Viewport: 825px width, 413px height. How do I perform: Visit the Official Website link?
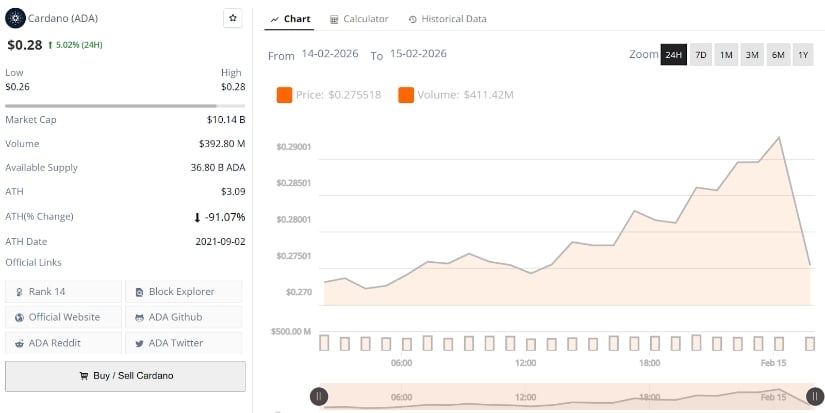tap(62, 317)
